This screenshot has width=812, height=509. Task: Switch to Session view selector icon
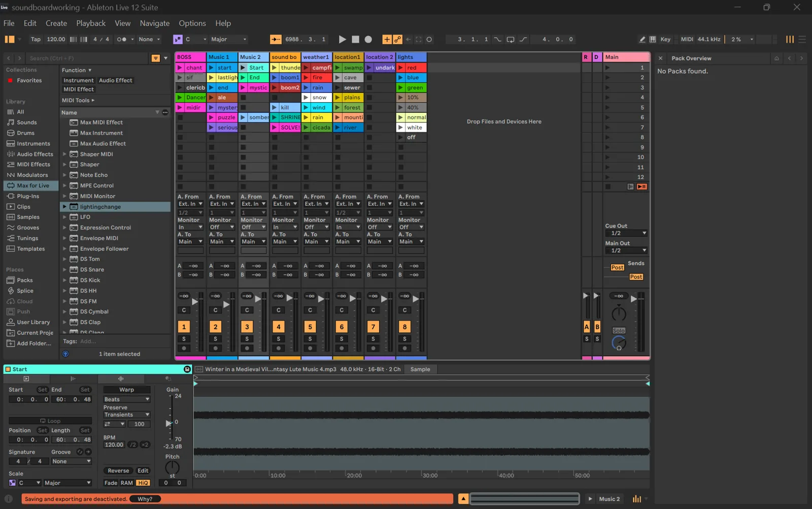[790, 39]
